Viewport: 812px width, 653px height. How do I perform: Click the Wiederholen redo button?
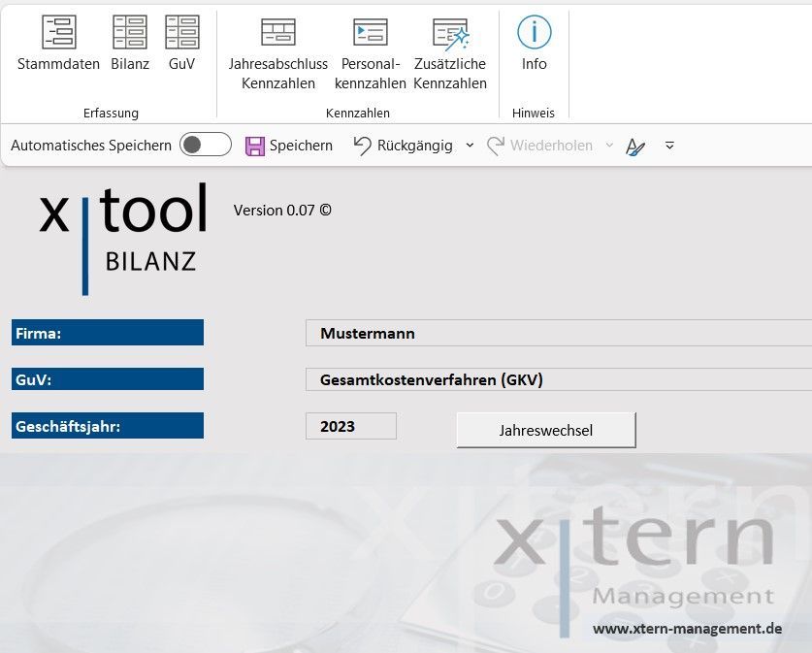tap(539, 146)
